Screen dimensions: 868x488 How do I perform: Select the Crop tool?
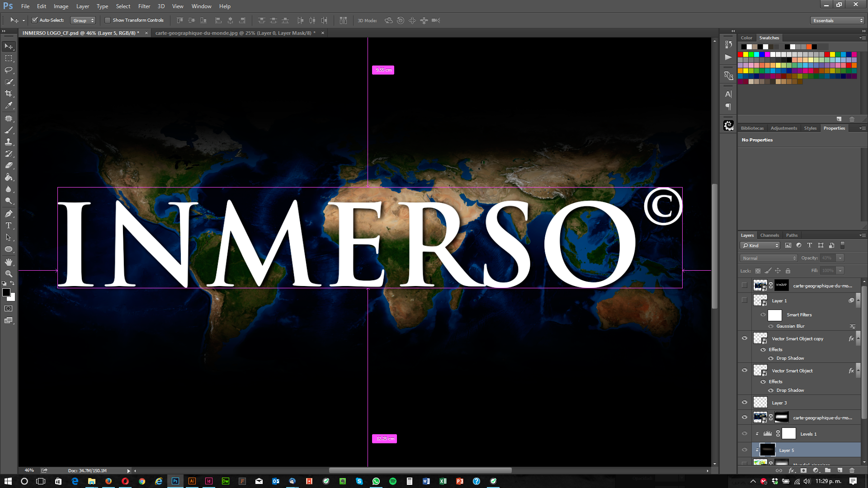pyautogui.click(x=9, y=94)
